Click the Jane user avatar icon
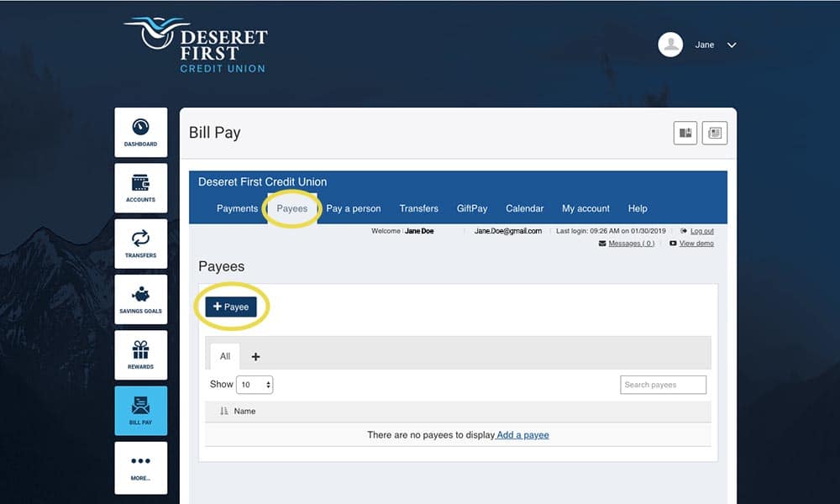Viewport: 840px width, 504px height. click(x=670, y=45)
